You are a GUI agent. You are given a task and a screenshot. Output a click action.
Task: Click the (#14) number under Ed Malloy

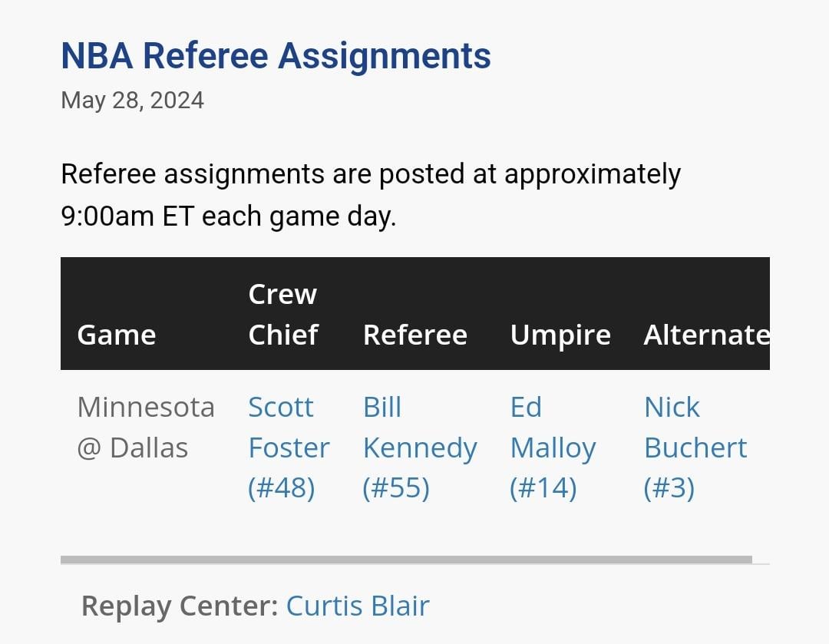(x=543, y=488)
